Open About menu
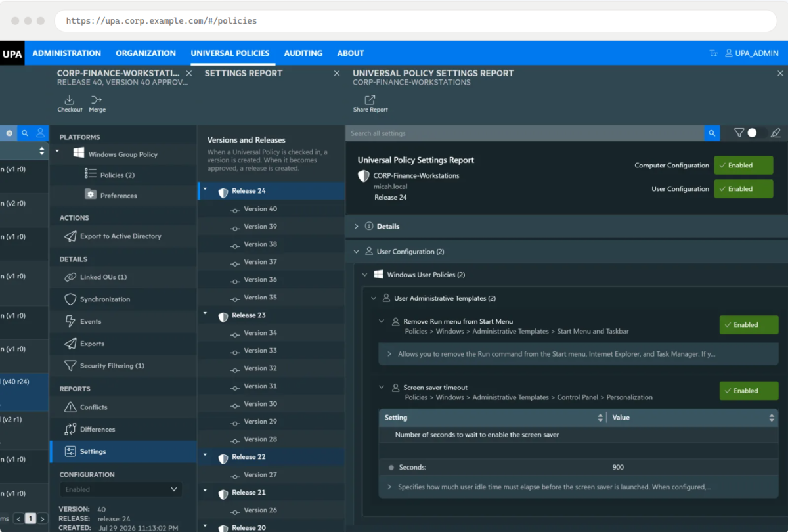 [x=351, y=53]
